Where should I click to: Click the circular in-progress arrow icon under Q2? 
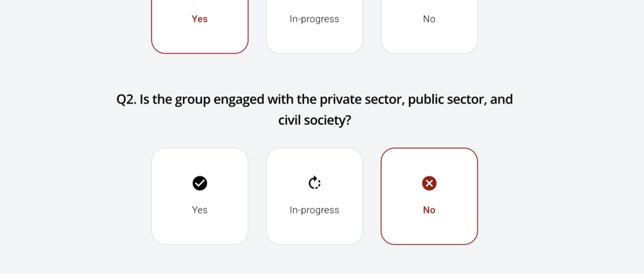pos(314,183)
